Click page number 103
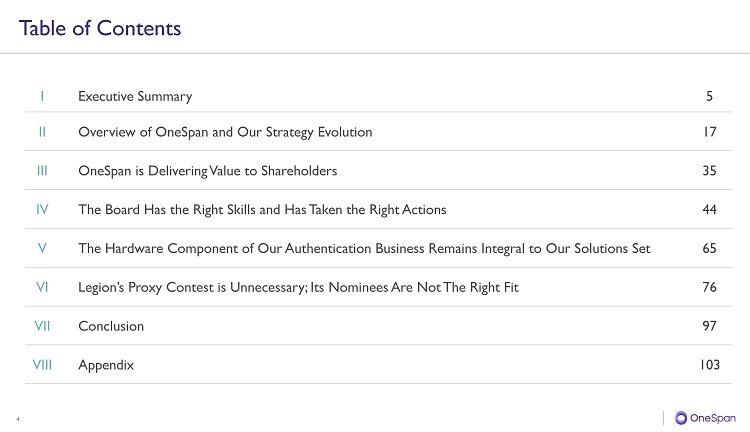This screenshot has height=432, width=750. click(709, 365)
